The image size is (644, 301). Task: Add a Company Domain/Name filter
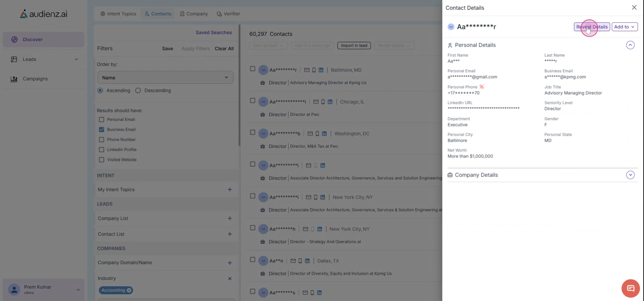click(230, 263)
